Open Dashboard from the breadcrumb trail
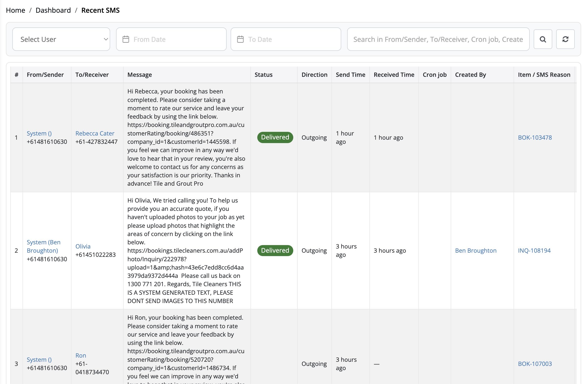Screen dimensions: 588x384 click(x=53, y=10)
